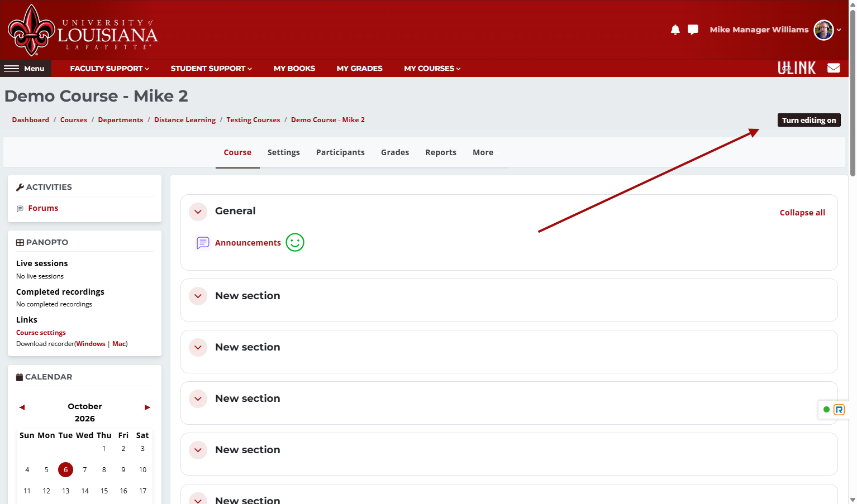Go to My Grades
Image resolution: width=857 pixels, height=504 pixels.
[x=359, y=69]
